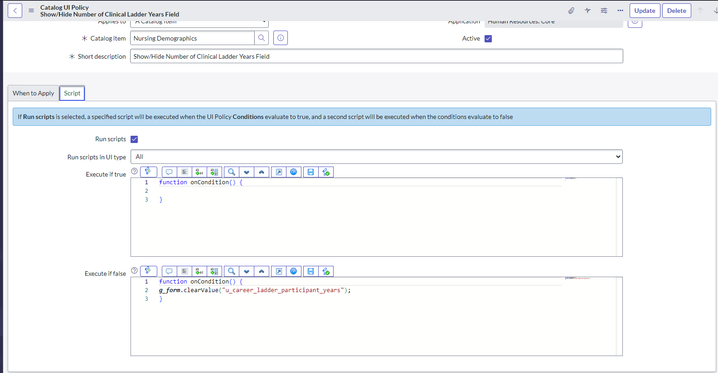The width and height of the screenshot is (718, 373).
Task: Format code in Execute if true editor
Action: coord(184,172)
